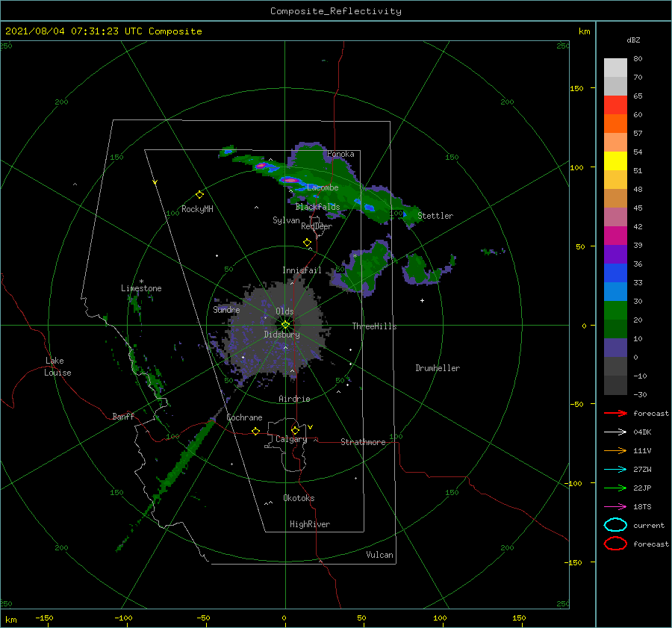This screenshot has height=628, width=672.
Task: Click the 2021/08/04 07:31:23 UTC timestamp
Action: pyautogui.click(x=103, y=31)
